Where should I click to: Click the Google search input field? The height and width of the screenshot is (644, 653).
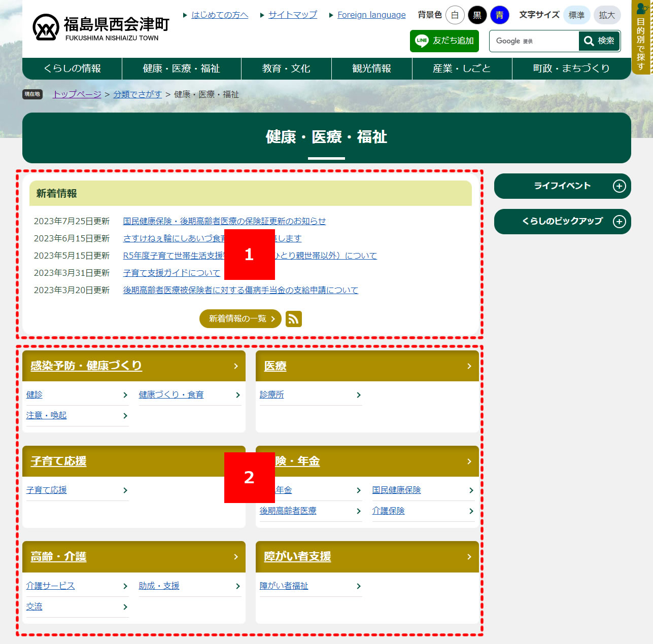point(534,41)
